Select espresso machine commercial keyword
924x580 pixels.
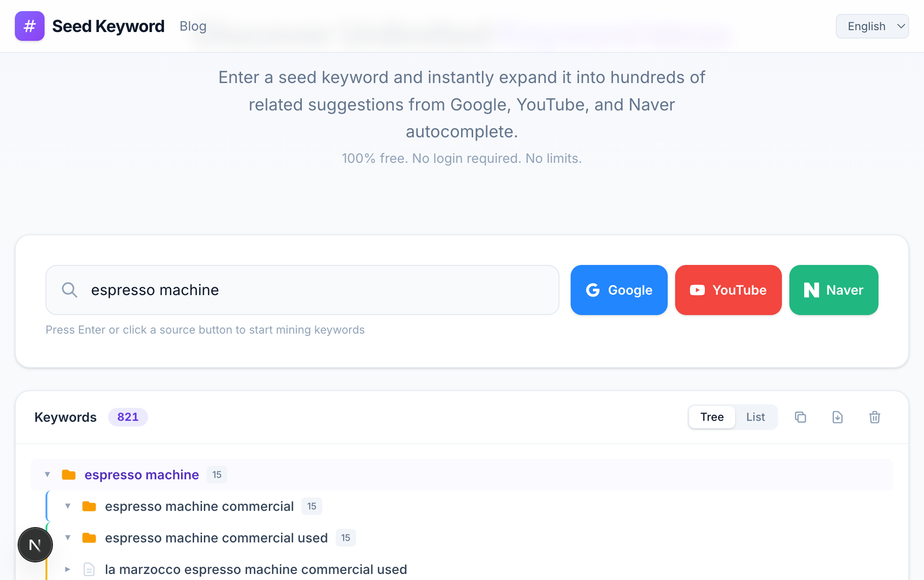click(199, 506)
